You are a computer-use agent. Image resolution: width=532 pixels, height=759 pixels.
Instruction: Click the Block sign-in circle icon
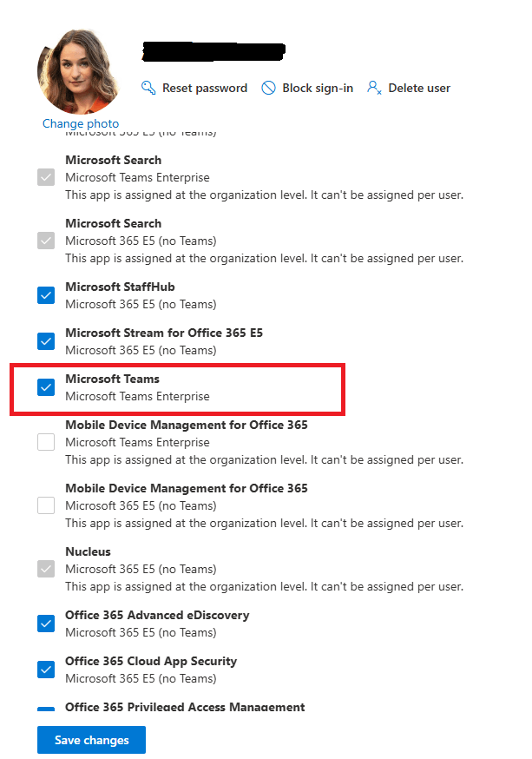[268, 88]
